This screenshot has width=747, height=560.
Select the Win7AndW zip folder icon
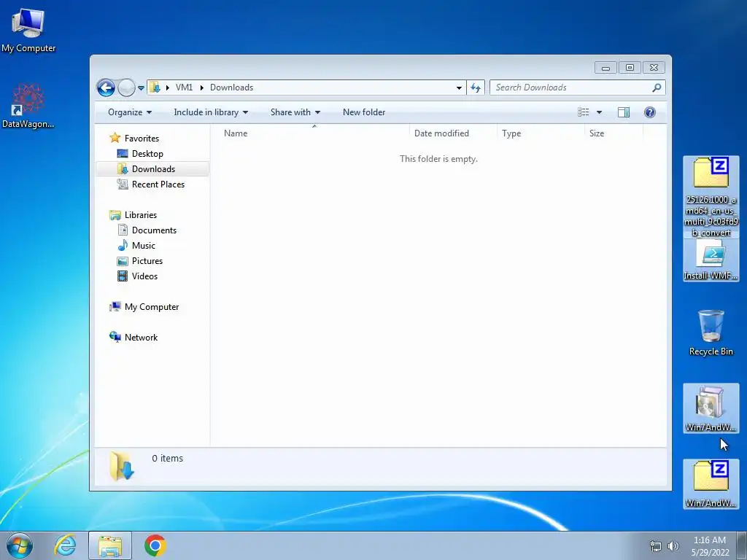click(x=711, y=484)
